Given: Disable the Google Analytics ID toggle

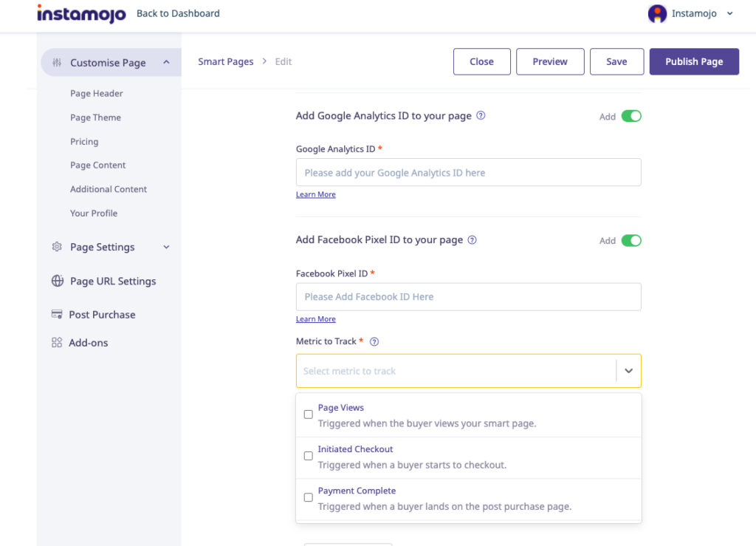Looking at the screenshot, I should tap(631, 116).
